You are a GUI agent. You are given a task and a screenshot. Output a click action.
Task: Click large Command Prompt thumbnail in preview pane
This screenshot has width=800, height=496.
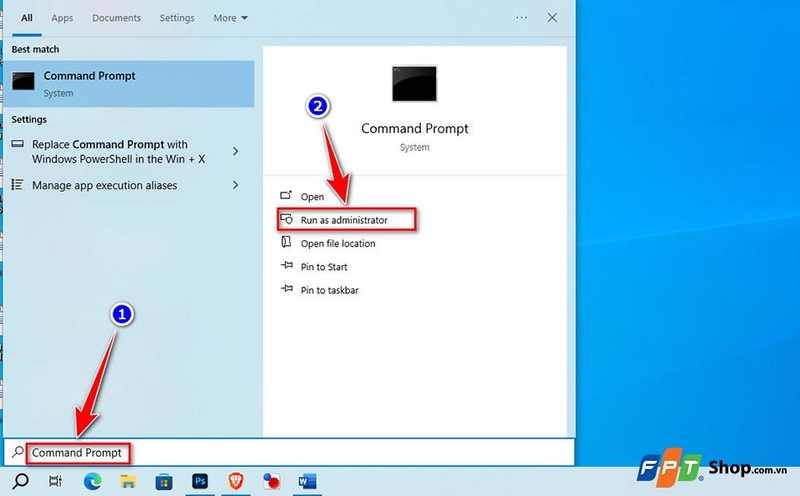point(414,84)
